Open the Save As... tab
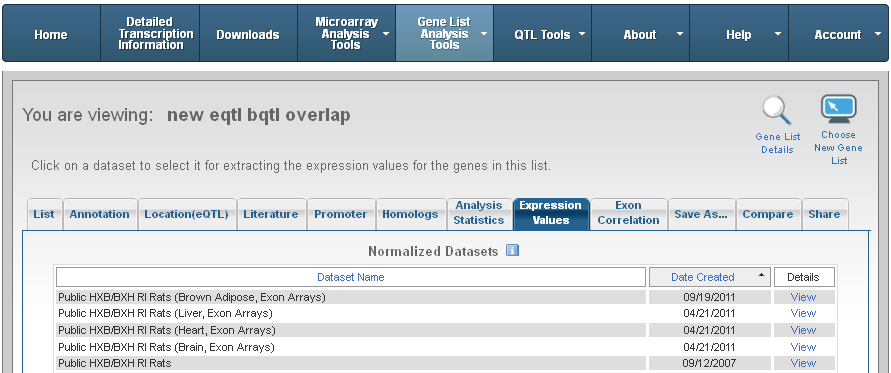 click(701, 214)
